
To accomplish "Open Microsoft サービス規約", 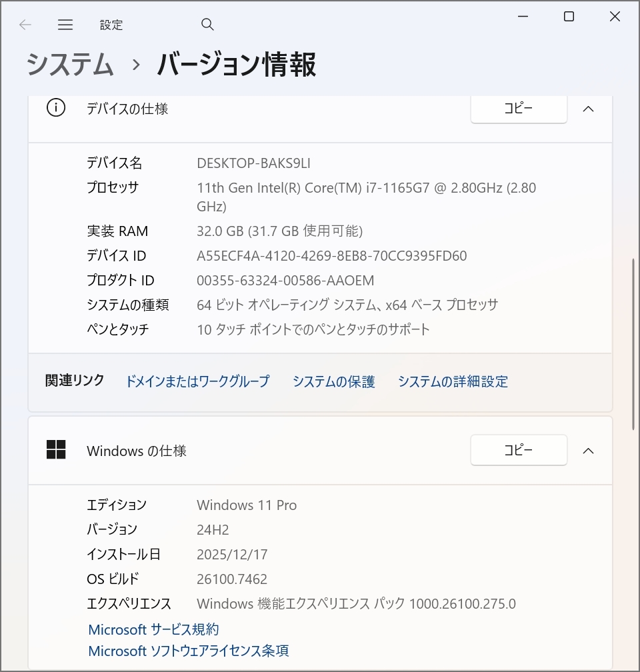I will 153,629.
